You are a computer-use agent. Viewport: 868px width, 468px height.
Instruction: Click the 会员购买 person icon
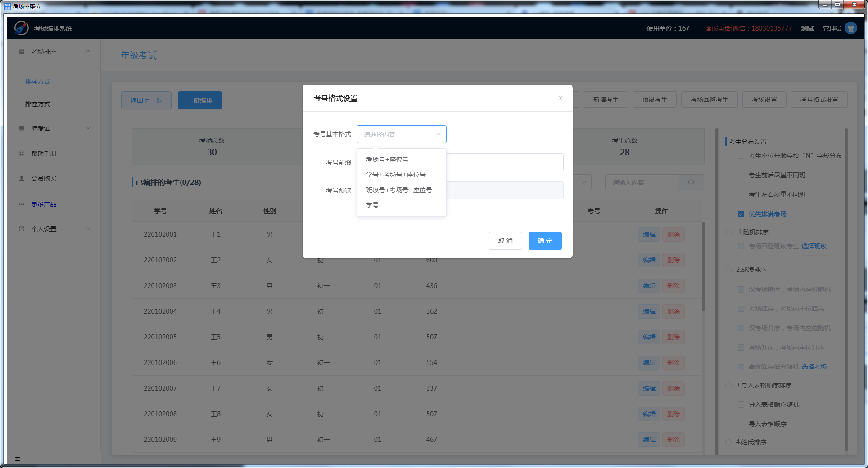[22, 179]
